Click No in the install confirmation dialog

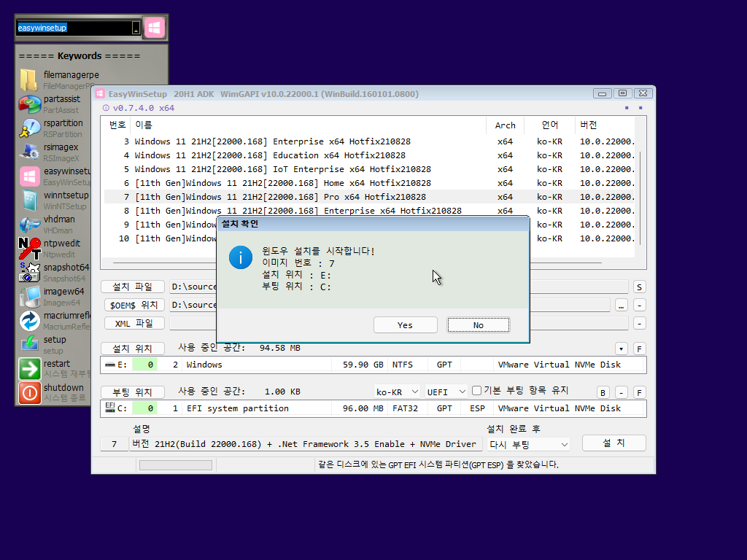pyautogui.click(x=479, y=324)
